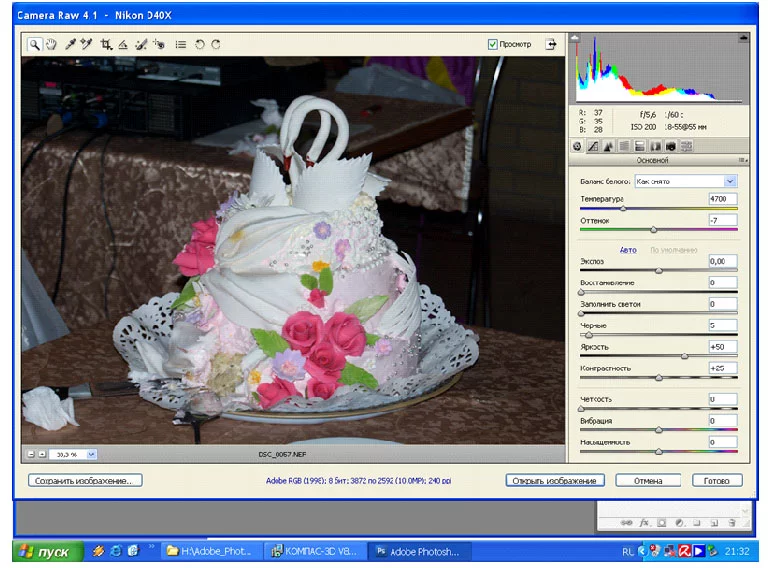Click the Оттенок tint slider

point(658,230)
